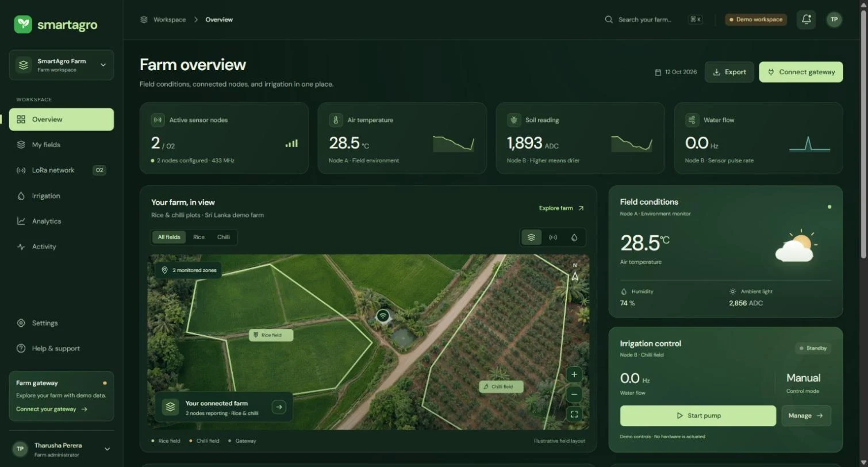Image resolution: width=868 pixels, height=467 pixels.
Task: Open LoRa network in sidebar
Action: pos(62,170)
